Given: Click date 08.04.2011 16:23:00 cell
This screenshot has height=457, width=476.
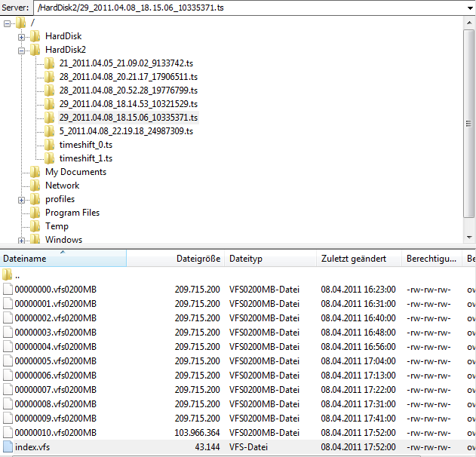Looking at the screenshot, I should coord(358,290).
